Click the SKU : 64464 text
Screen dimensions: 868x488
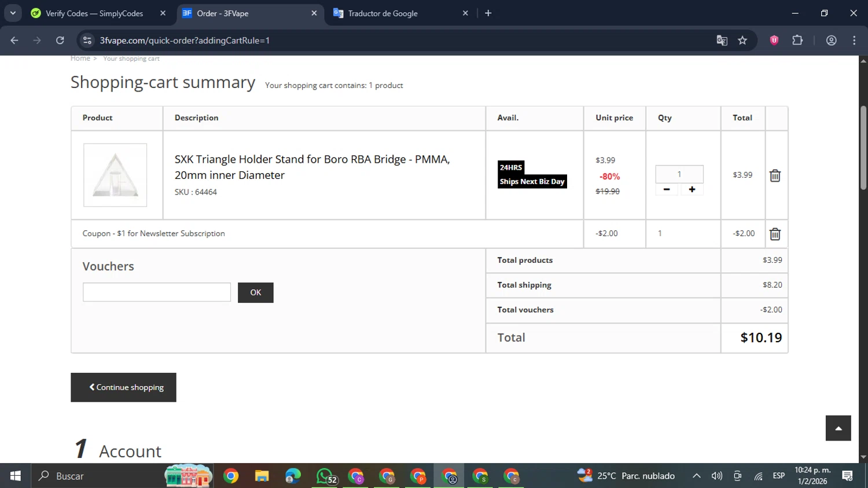(x=196, y=192)
